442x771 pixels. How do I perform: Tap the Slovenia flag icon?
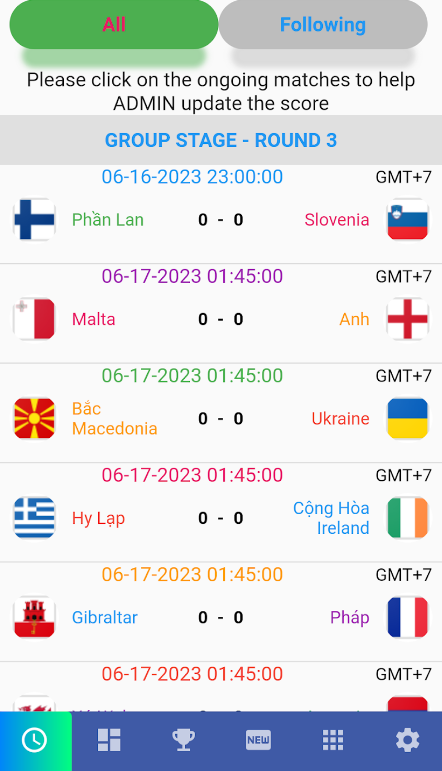pos(407,219)
